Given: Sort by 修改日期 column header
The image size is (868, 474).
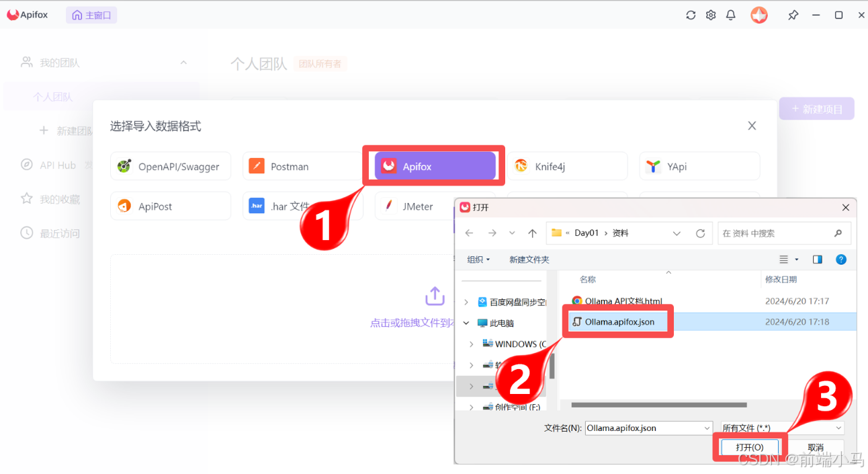Looking at the screenshot, I should point(781,279).
